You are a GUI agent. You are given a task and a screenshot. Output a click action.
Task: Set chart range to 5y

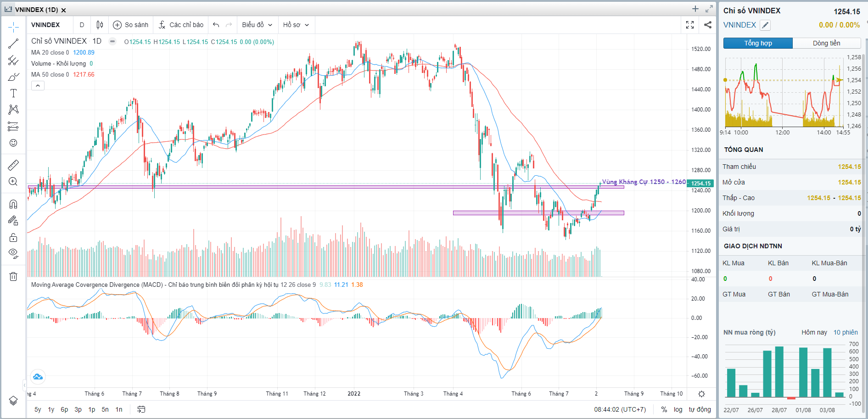[x=38, y=409]
